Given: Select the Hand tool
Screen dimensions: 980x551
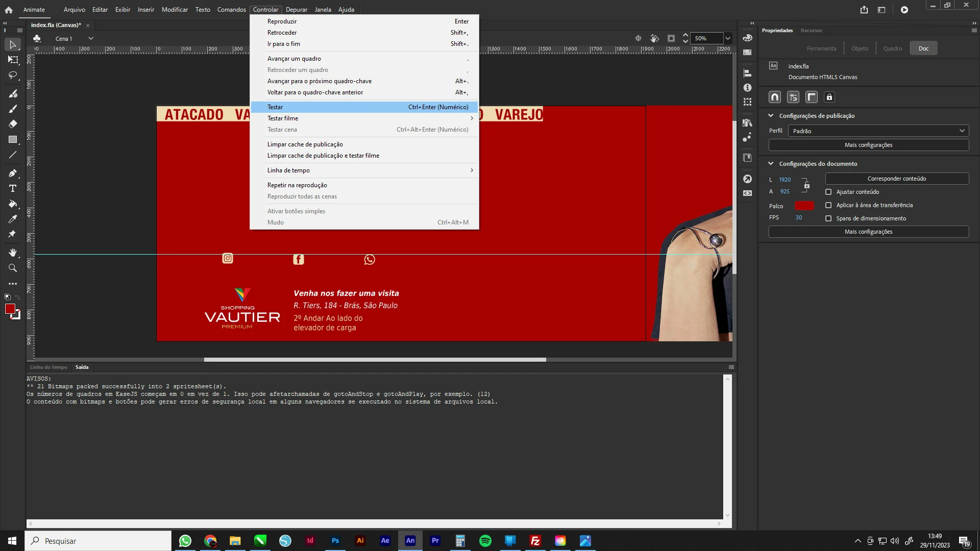Looking at the screenshot, I should (13, 253).
